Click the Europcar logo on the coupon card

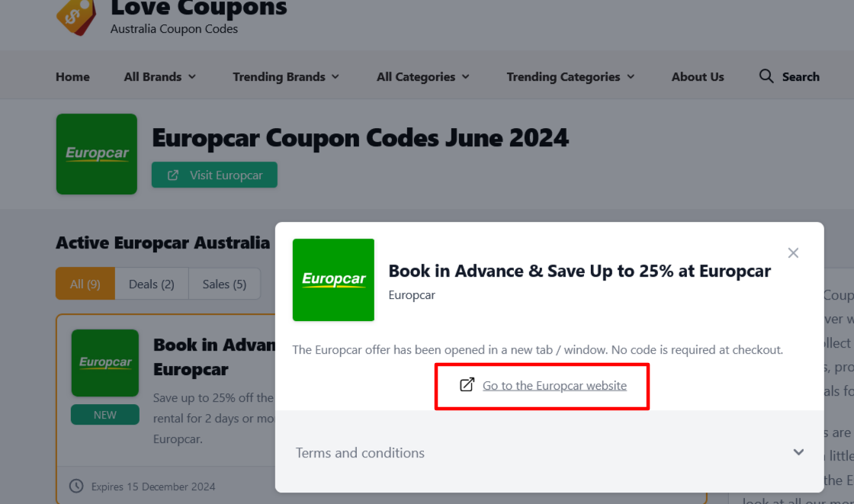coord(104,364)
